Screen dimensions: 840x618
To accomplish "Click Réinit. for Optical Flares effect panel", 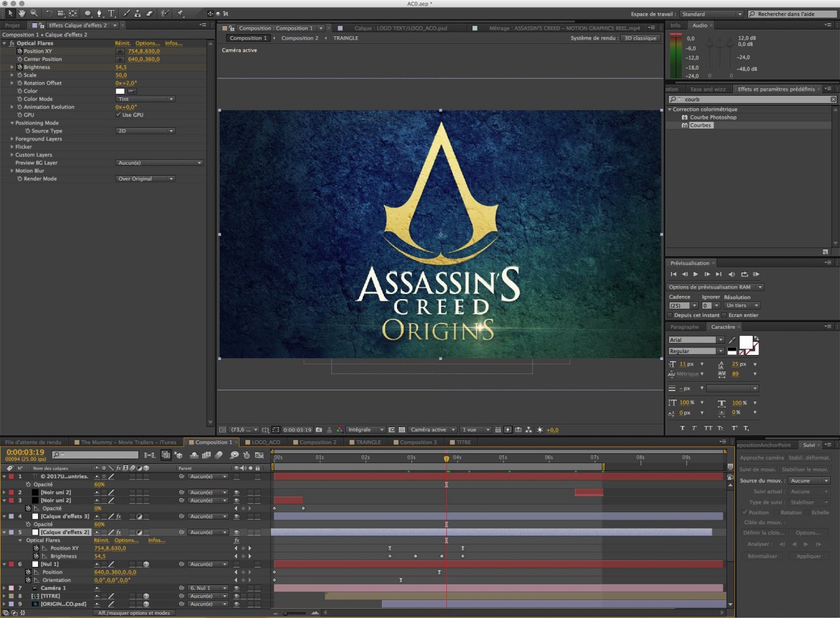I will coord(123,43).
